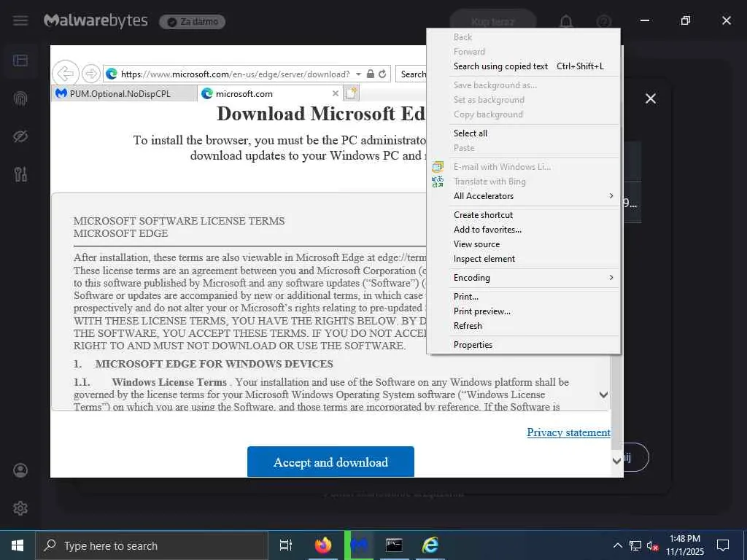Click the Malwarebytes notifications bell
The height and width of the screenshot is (560, 747).
pyautogui.click(x=566, y=21)
